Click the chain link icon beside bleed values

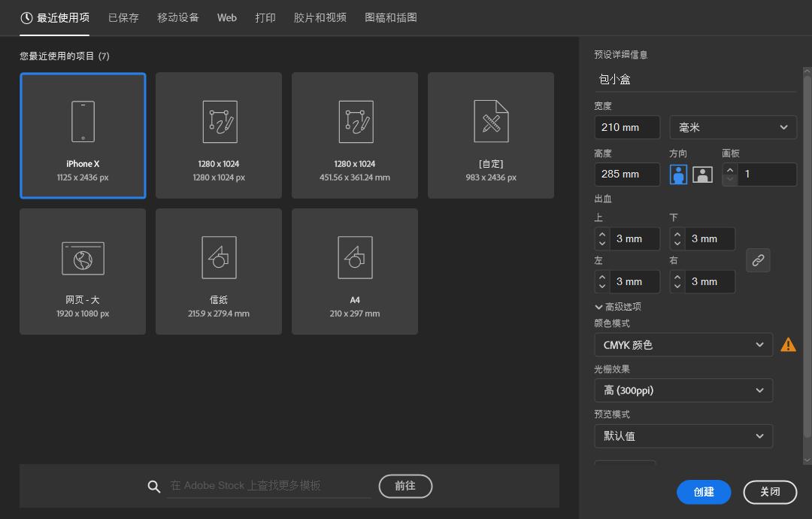coord(758,260)
